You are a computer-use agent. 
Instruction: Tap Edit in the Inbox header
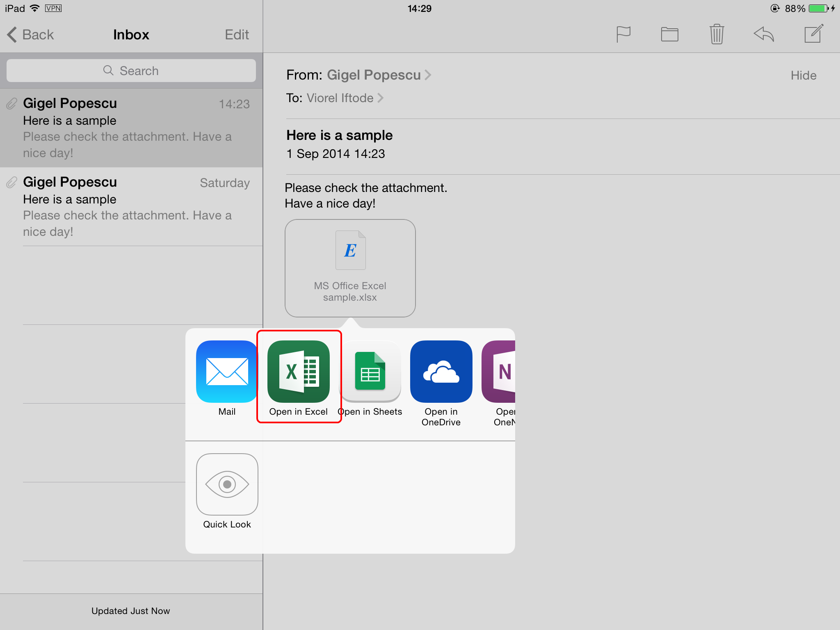[237, 35]
